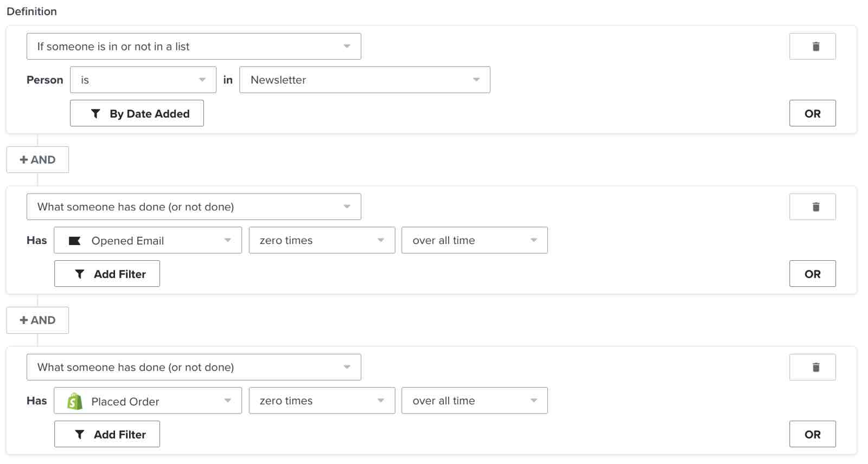Click OR button in Placed Order condition
868x464 pixels.
tap(812, 434)
